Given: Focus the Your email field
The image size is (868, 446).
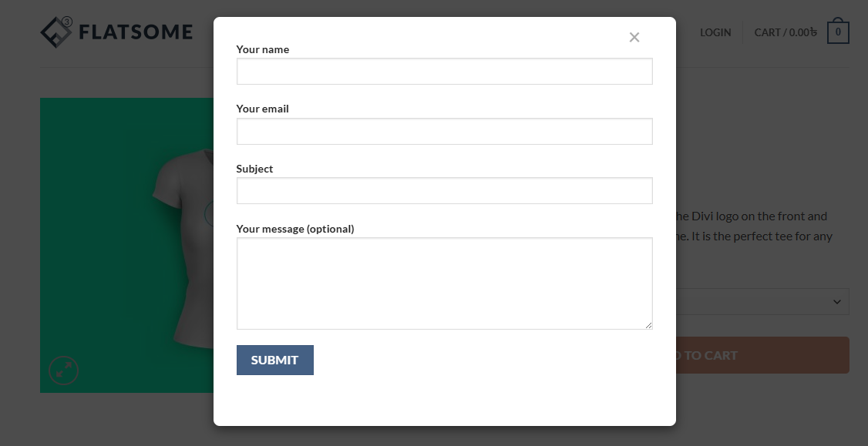Looking at the screenshot, I should point(444,132).
